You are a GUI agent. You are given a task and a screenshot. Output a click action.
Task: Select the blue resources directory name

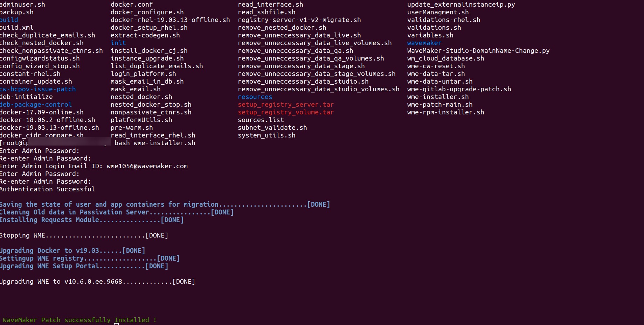pos(255,97)
